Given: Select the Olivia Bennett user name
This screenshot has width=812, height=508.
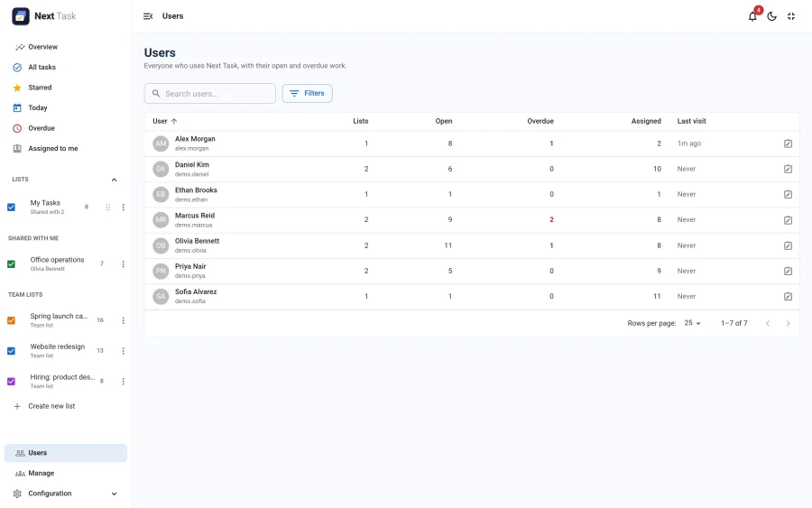Looking at the screenshot, I should coord(197,241).
